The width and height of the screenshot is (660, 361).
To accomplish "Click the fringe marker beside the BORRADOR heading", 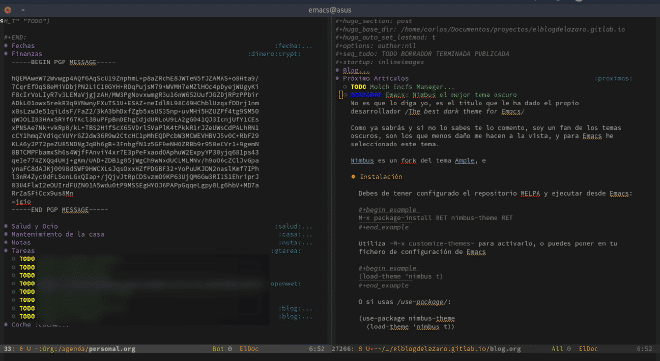I will (x=341, y=95).
